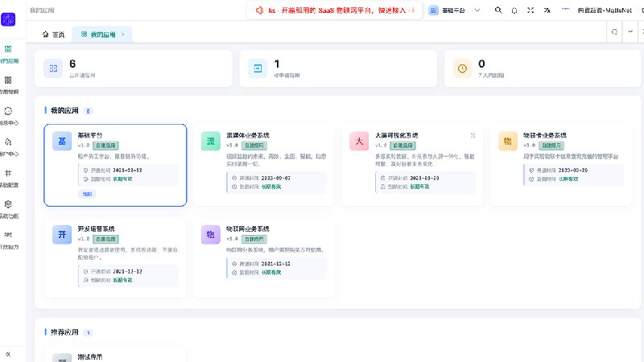The width and height of the screenshot is (644, 362).
Task: Click the 自建应用 tag on 基础平台 card
Action: pyautogui.click(x=106, y=146)
